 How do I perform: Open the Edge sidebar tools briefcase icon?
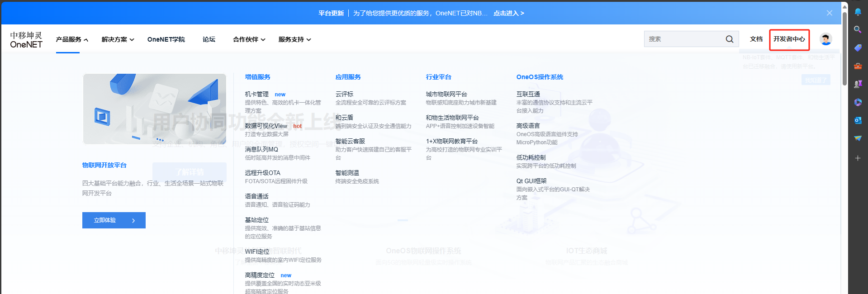(858, 66)
